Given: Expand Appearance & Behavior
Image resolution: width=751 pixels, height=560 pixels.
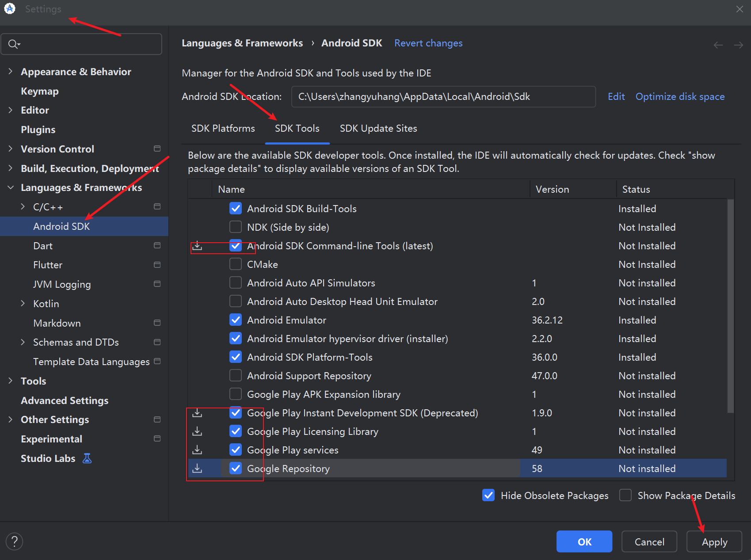Looking at the screenshot, I should pos(11,71).
